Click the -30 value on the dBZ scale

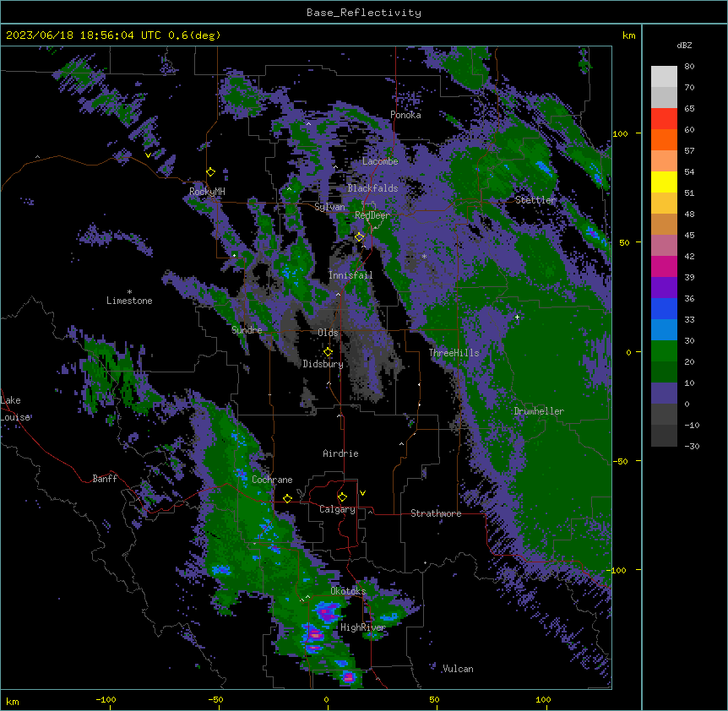pos(692,447)
